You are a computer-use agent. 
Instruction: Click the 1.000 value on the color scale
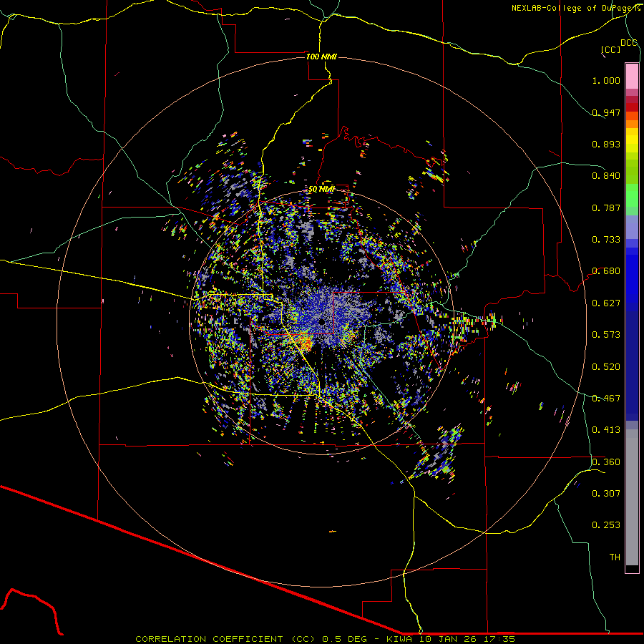(606, 80)
